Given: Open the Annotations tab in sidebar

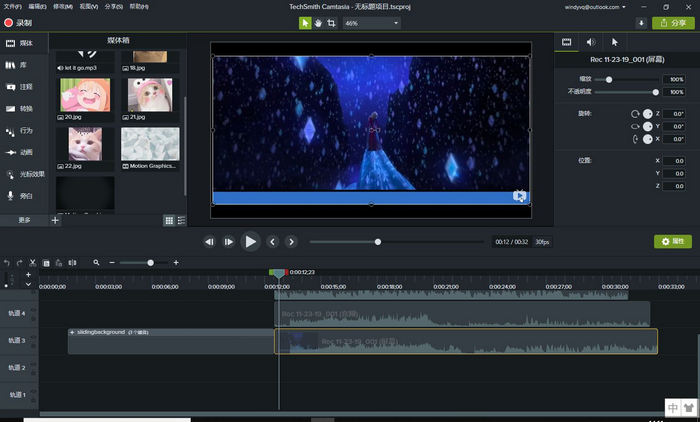Looking at the screenshot, I should [x=24, y=87].
